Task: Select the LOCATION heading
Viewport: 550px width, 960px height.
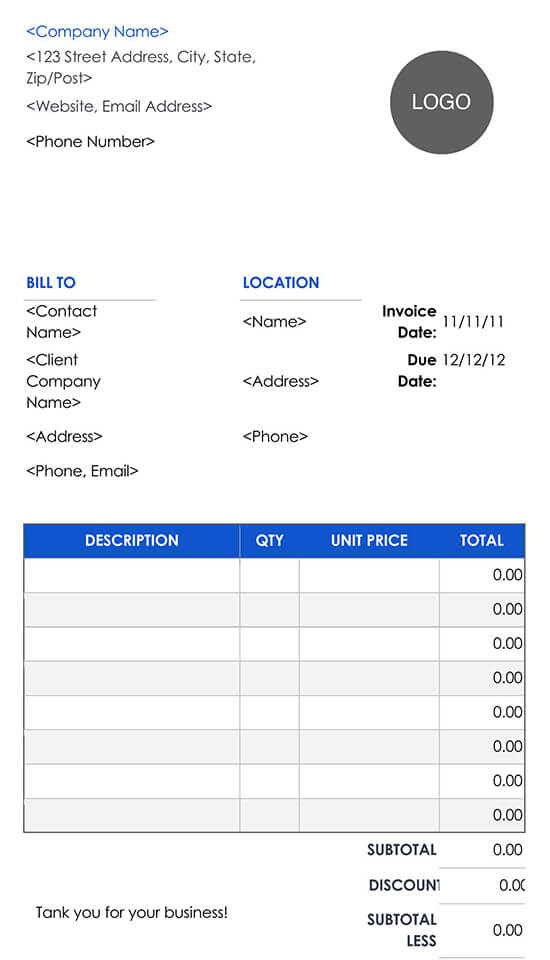Action: pyautogui.click(x=281, y=283)
